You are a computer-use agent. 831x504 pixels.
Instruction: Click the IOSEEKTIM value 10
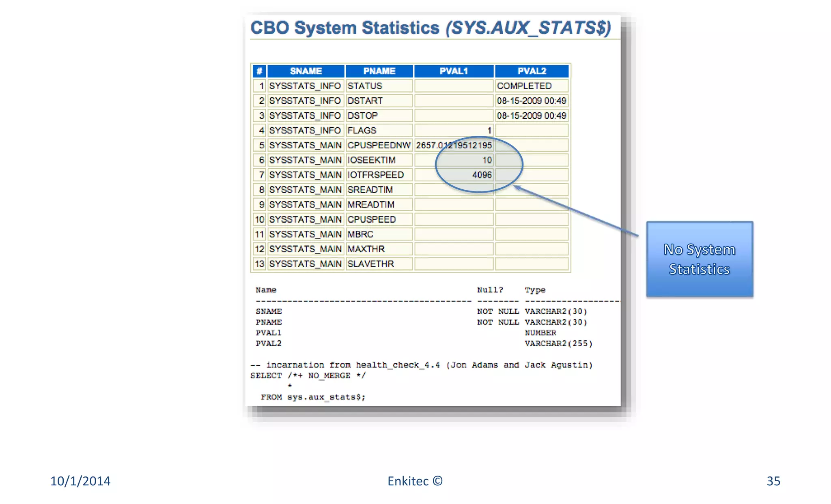tap(487, 160)
